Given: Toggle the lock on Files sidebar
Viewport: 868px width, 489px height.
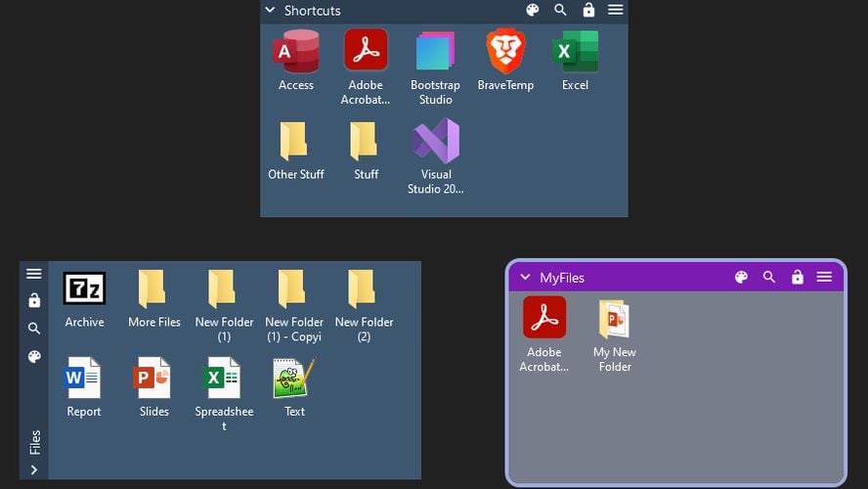Looking at the screenshot, I should [34, 300].
